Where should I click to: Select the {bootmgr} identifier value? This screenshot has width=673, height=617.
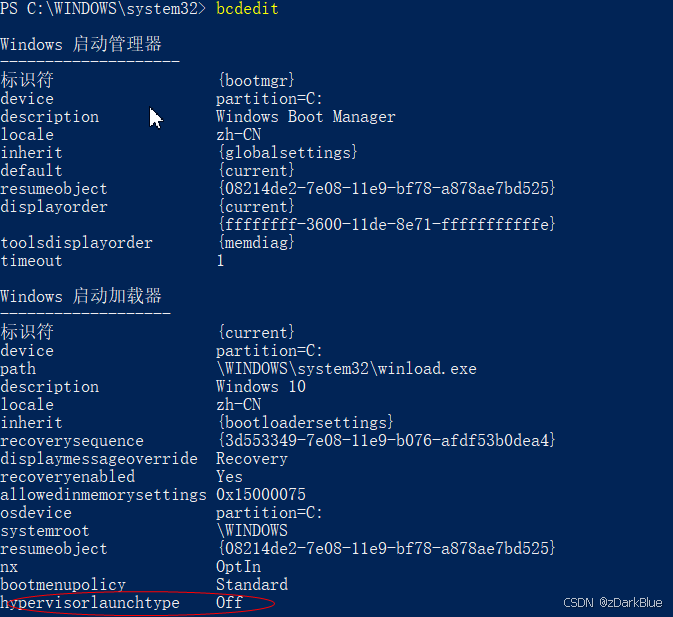click(x=256, y=80)
